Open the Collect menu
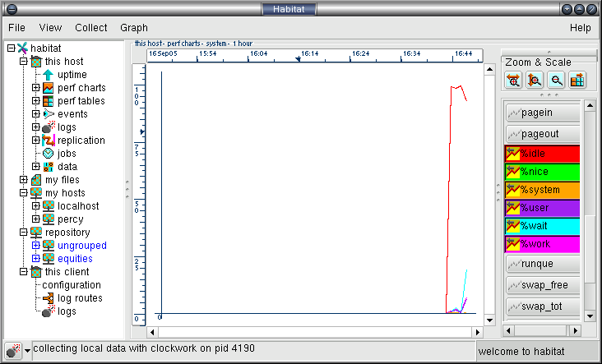The image size is (602, 364). click(x=91, y=28)
